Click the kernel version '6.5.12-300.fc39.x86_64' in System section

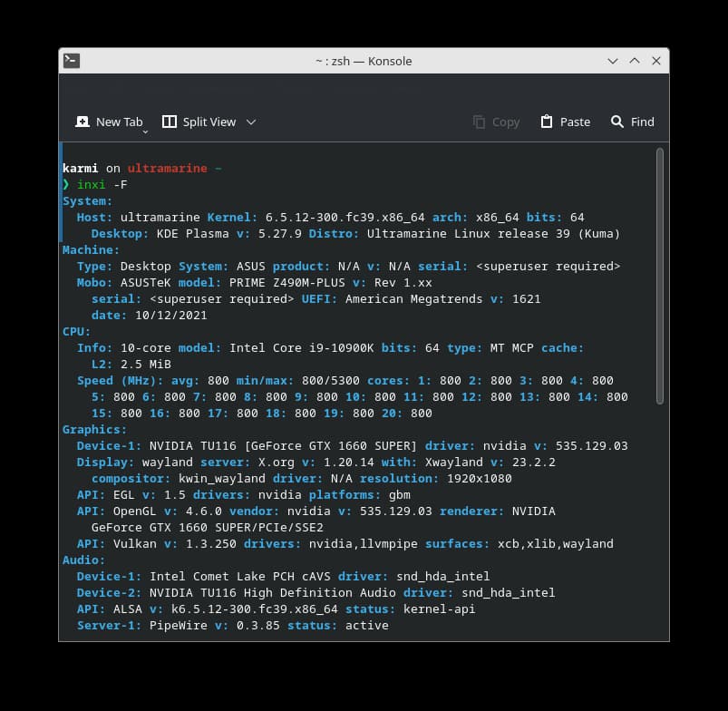[345, 218]
